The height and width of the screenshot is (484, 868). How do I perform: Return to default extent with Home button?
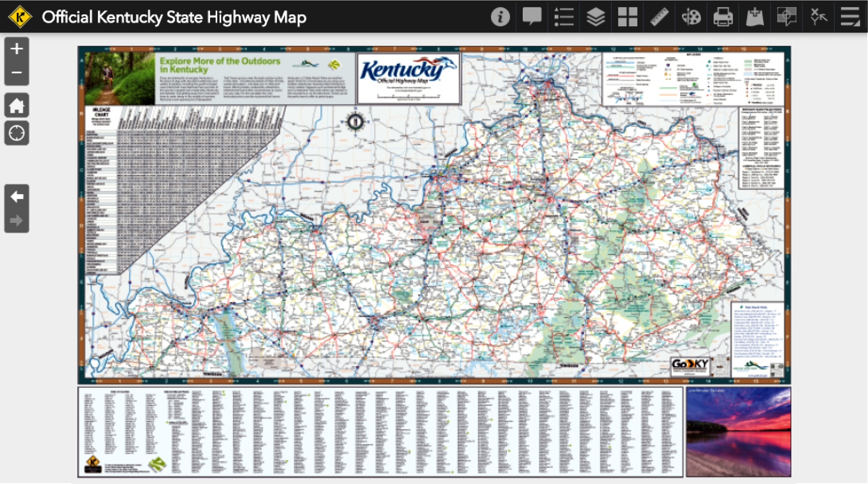16,105
